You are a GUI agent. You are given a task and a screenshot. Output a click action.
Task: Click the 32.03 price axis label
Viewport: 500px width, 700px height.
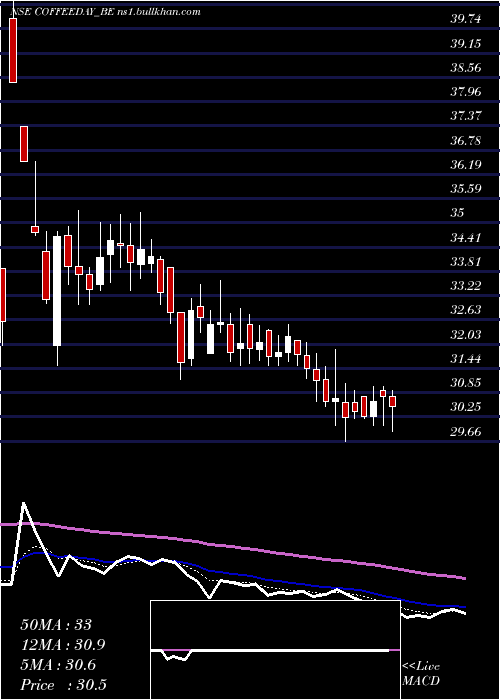point(466,334)
